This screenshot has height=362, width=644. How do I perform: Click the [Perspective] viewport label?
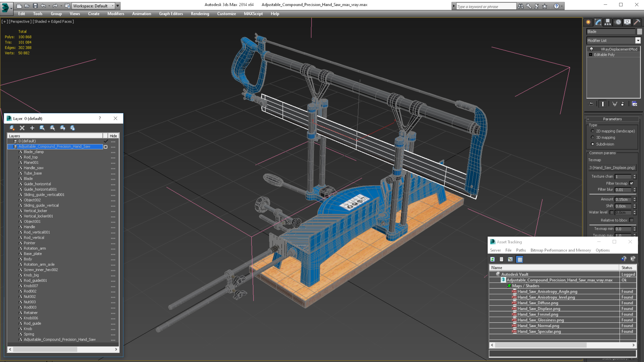[x=20, y=21]
